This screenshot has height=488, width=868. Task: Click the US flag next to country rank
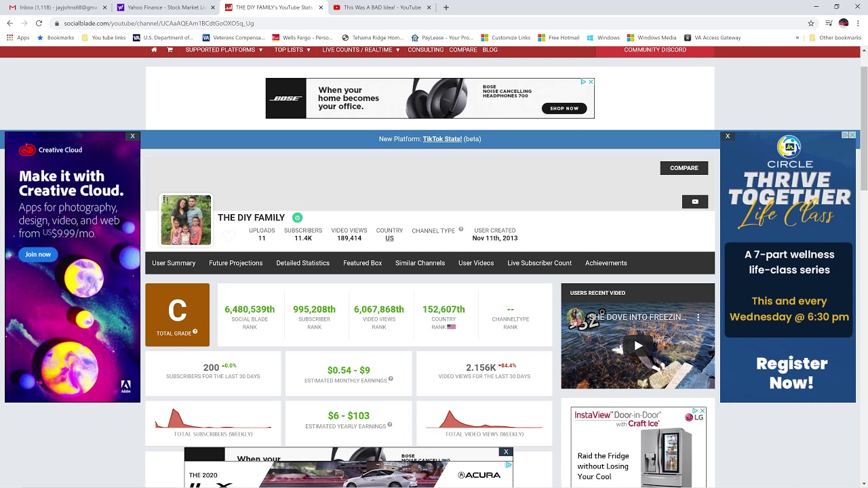451,327
